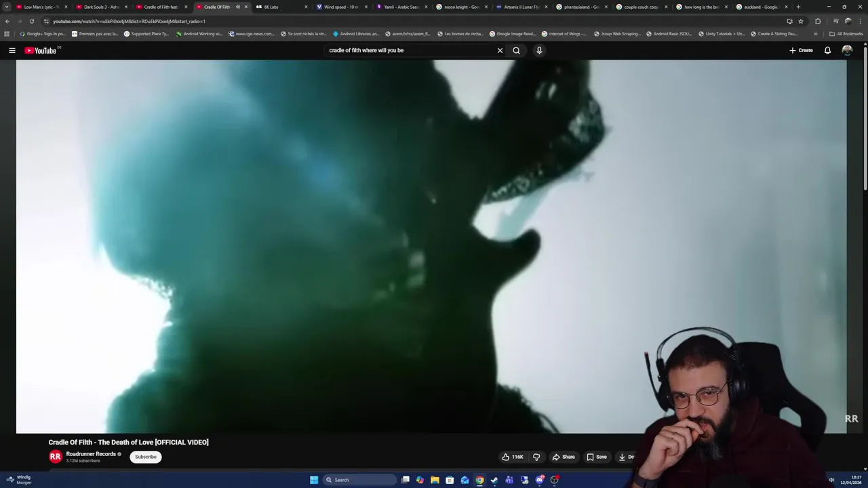Viewport: 868px width, 488px height.
Task: Pause the playing video frame
Action: point(431,246)
